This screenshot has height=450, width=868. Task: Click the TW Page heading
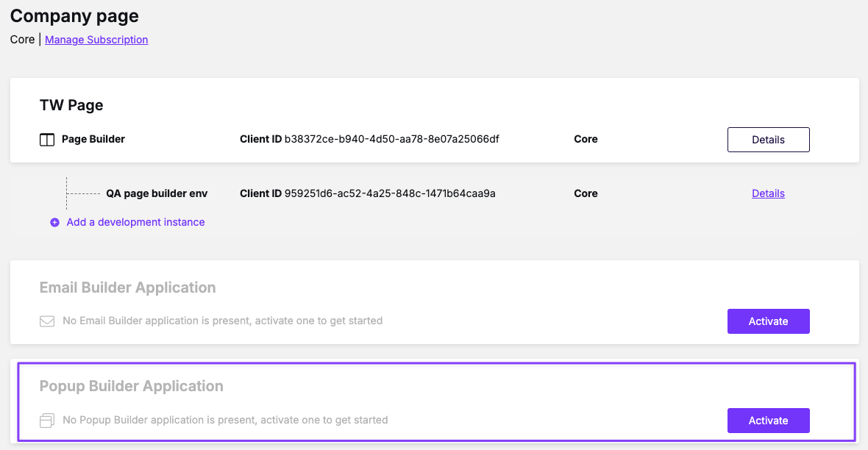point(71,105)
